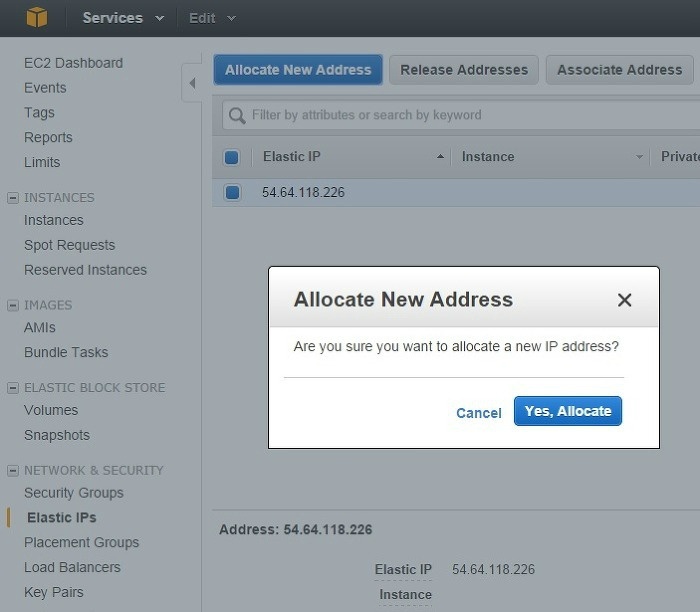The width and height of the screenshot is (700, 612).
Task: Open Bundle Tasks in sidebar
Action: coord(66,352)
